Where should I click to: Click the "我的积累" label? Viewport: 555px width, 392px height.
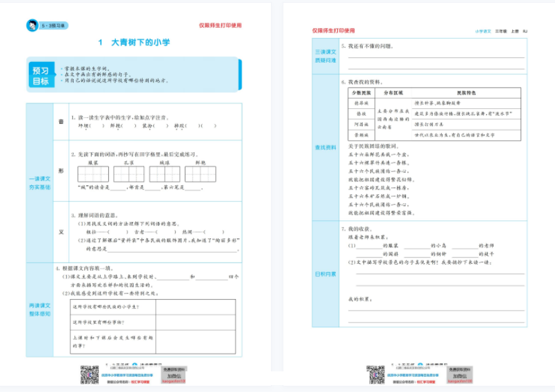tap(360, 299)
